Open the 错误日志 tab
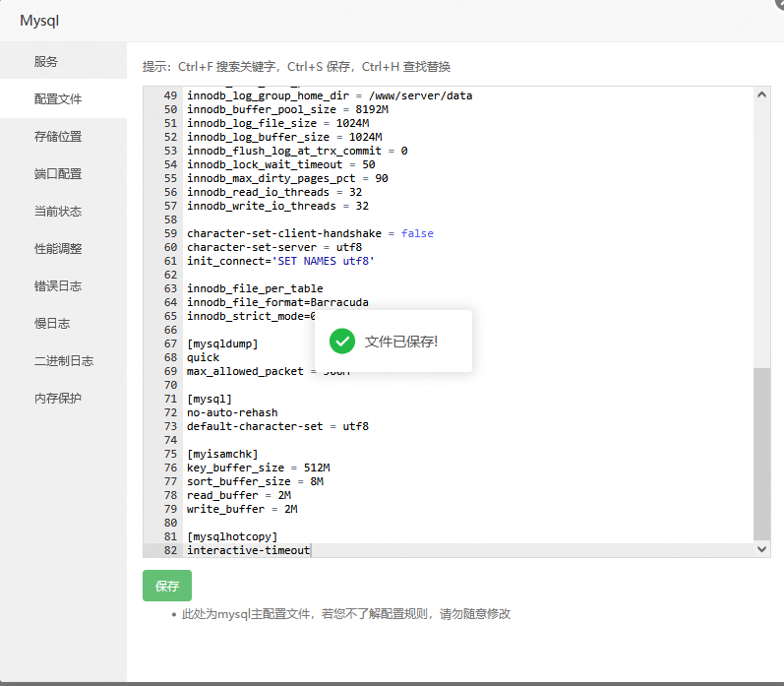 tap(57, 286)
